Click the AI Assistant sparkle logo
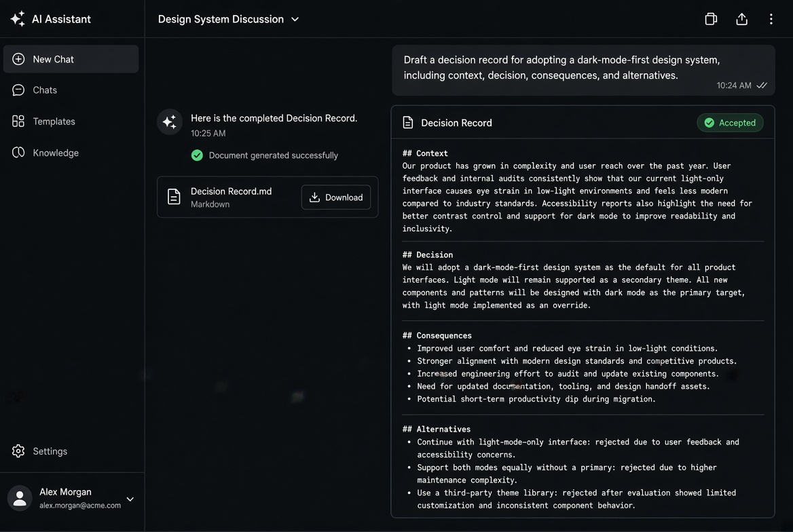 [x=17, y=19]
